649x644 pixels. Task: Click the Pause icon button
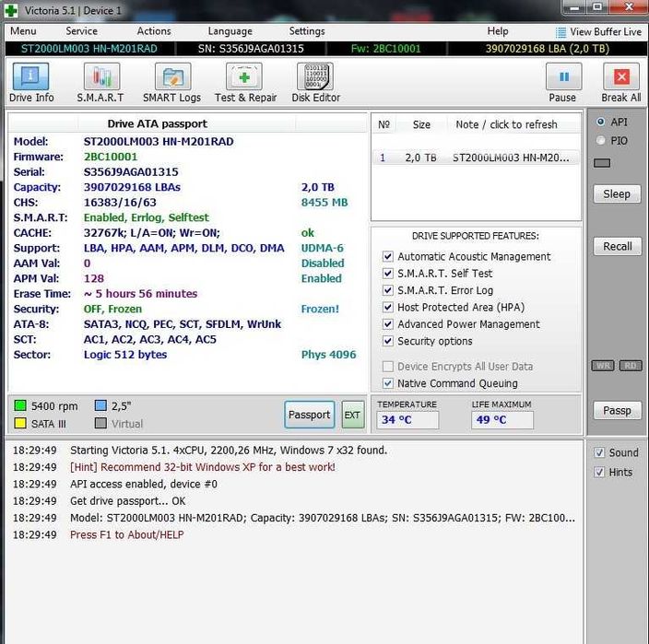(x=563, y=76)
